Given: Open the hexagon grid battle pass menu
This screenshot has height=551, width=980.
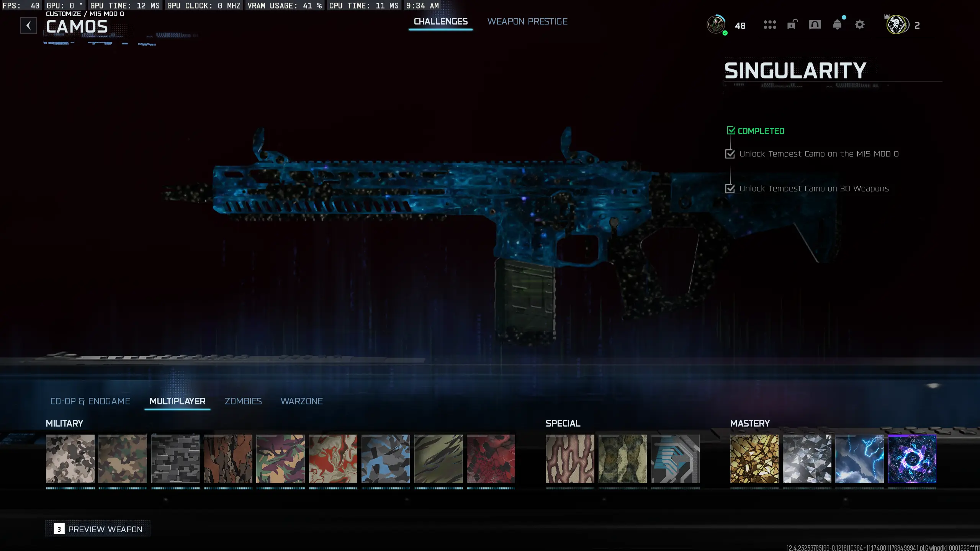Looking at the screenshot, I should [770, 25].
